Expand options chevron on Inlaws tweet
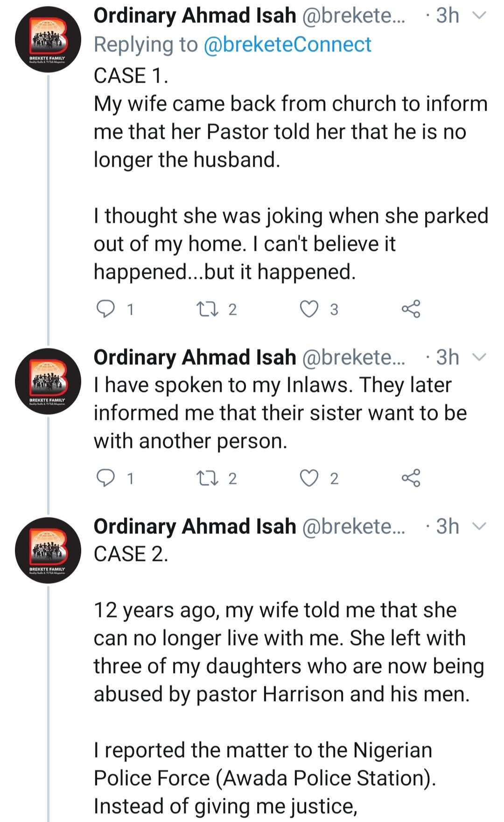Screen dimensions: 504x822 [x=479, y=357]
